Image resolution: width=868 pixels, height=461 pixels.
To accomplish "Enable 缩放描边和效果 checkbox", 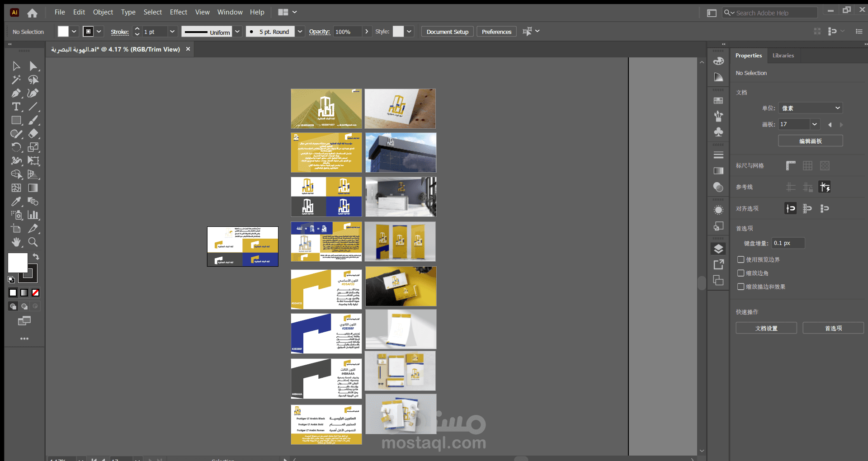I will point(741,287).
